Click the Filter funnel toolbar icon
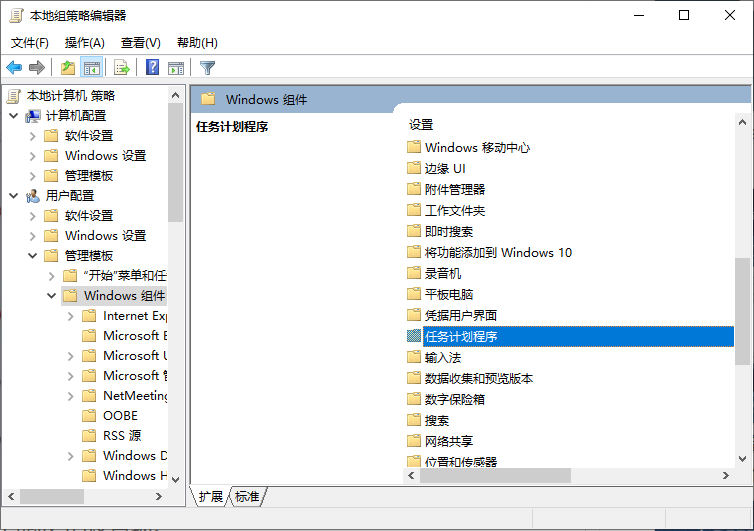The height and width of the screenshot is (531, 754). click(207, 68)
